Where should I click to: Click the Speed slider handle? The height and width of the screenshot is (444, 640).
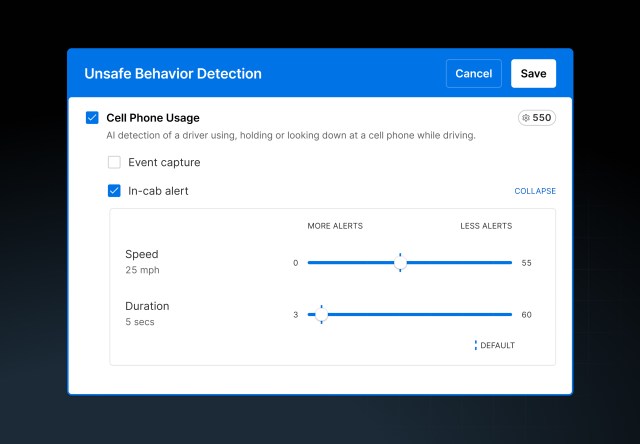pos(400,262)
